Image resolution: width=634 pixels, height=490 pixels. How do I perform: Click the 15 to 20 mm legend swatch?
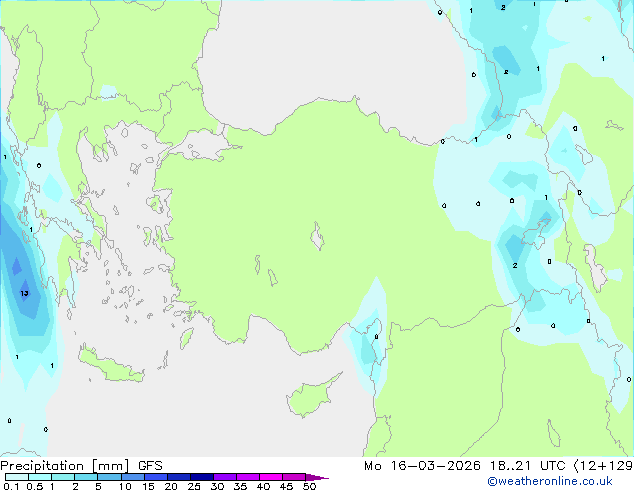click(156, 477)
